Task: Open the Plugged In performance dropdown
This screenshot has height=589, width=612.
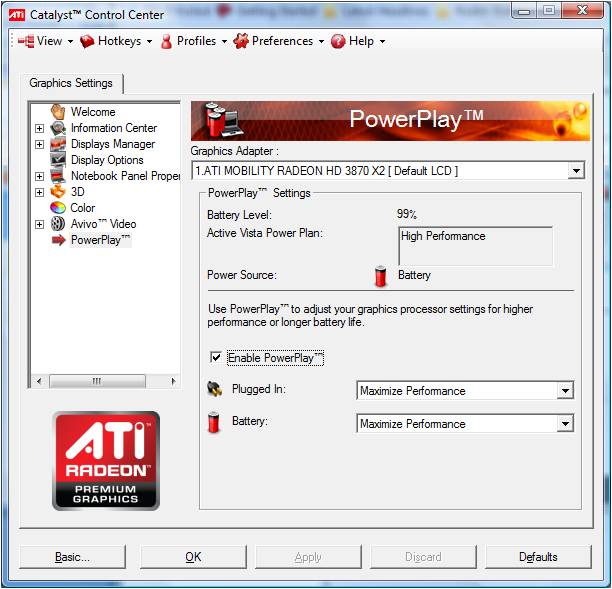Action: [x=565, y=391]
